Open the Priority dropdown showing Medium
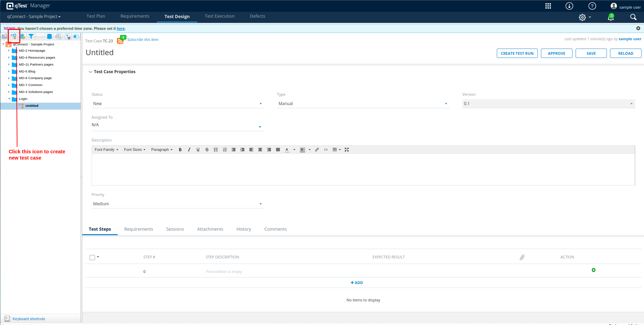The height and width of the screenshot is (325, 644). click(x=178, y=204)
